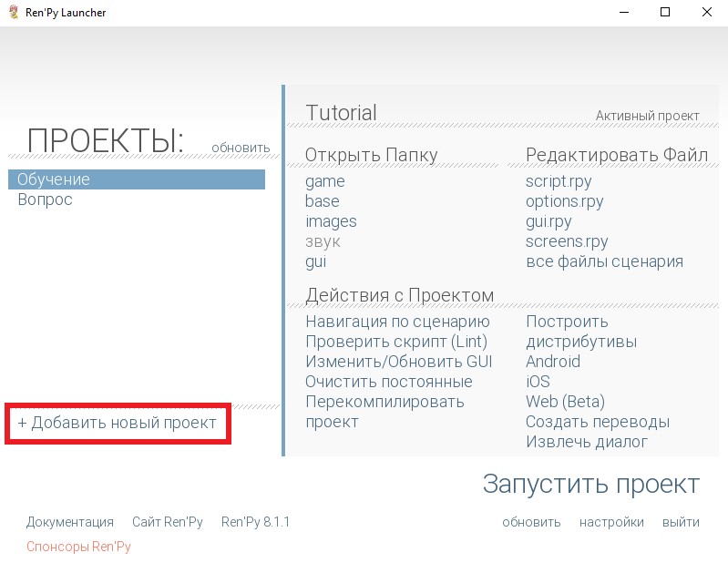Image resolution: width=728 pixels, height=573 pixels.
Task: Open the Android build option
Action: 552,362
